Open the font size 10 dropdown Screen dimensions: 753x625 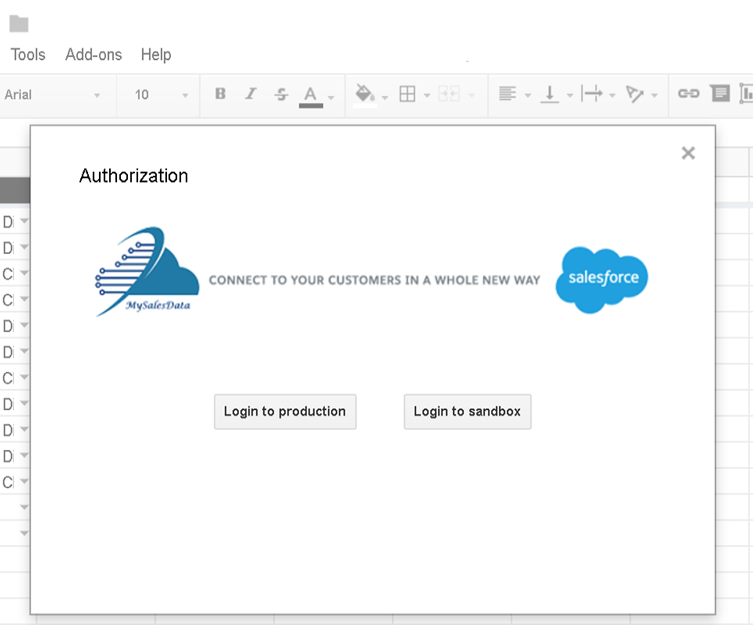(x=161, y=95)
